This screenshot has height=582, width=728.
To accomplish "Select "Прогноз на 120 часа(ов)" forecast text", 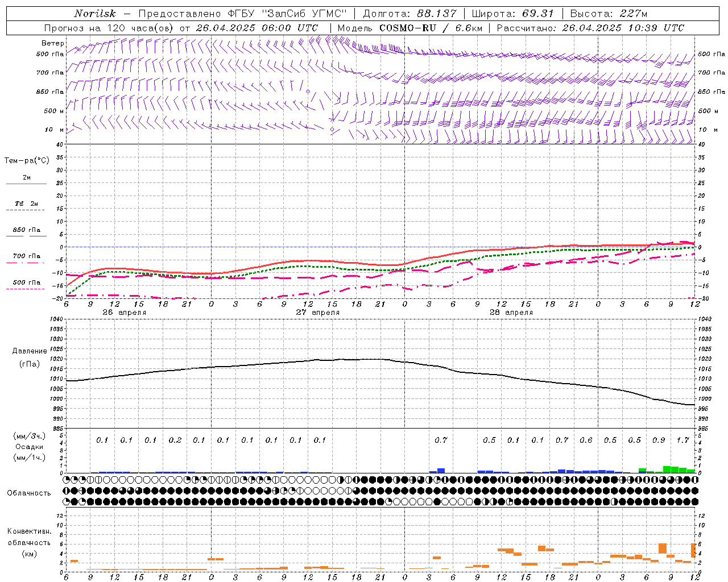I will (x=109, y=28).
